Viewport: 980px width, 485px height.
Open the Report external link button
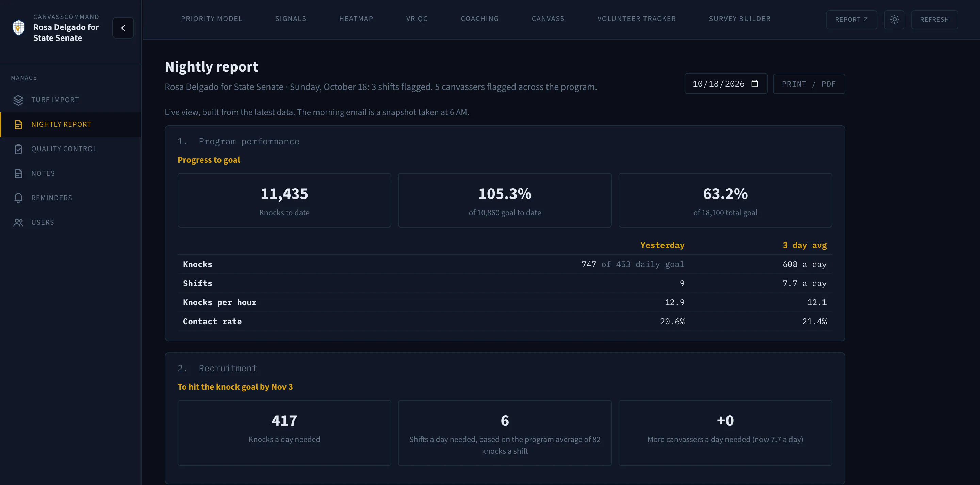coord(851,19)
